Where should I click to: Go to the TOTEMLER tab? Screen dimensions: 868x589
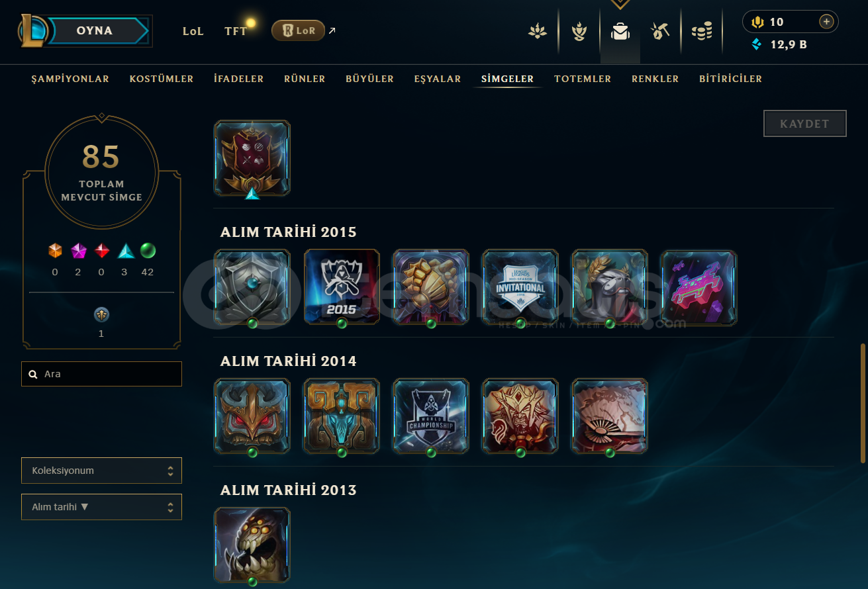(583, 79)
